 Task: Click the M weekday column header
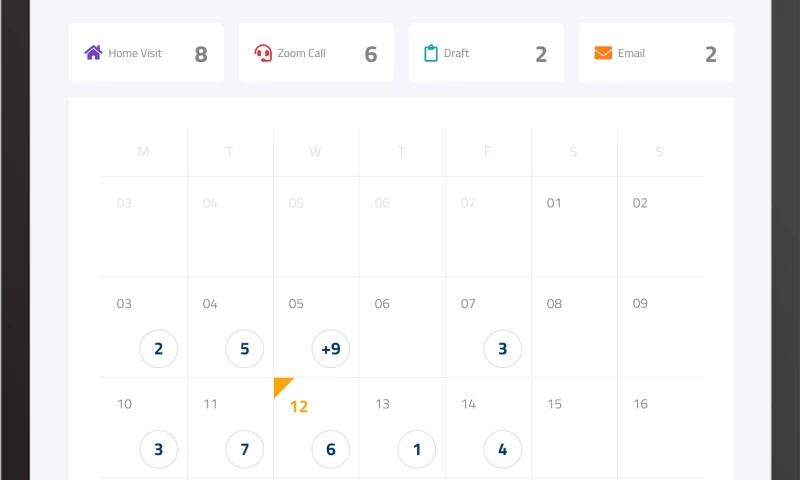point(143,152)
